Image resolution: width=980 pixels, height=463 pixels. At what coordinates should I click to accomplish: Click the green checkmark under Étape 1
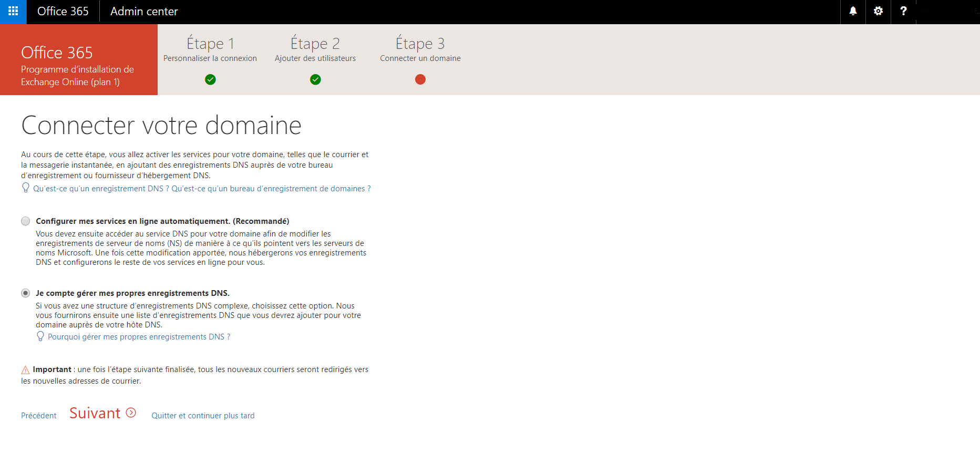[210, 79]
